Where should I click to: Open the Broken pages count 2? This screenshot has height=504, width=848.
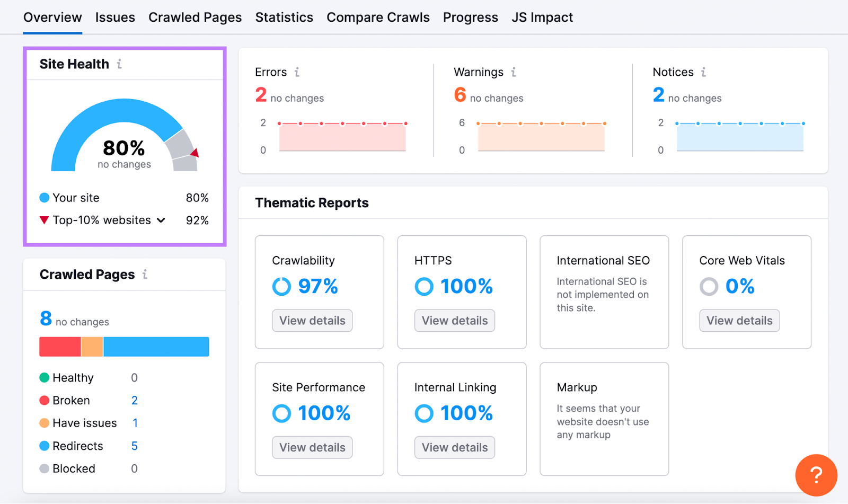coord(135,401)
